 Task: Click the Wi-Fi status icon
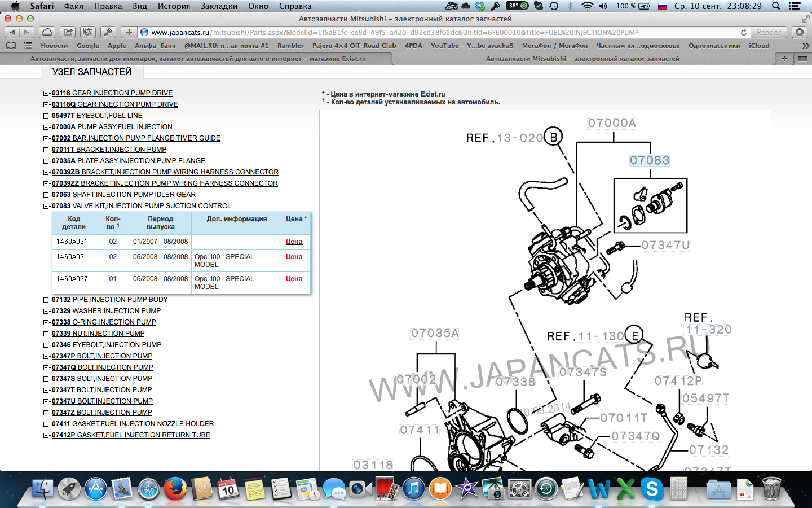click(587, 6)
